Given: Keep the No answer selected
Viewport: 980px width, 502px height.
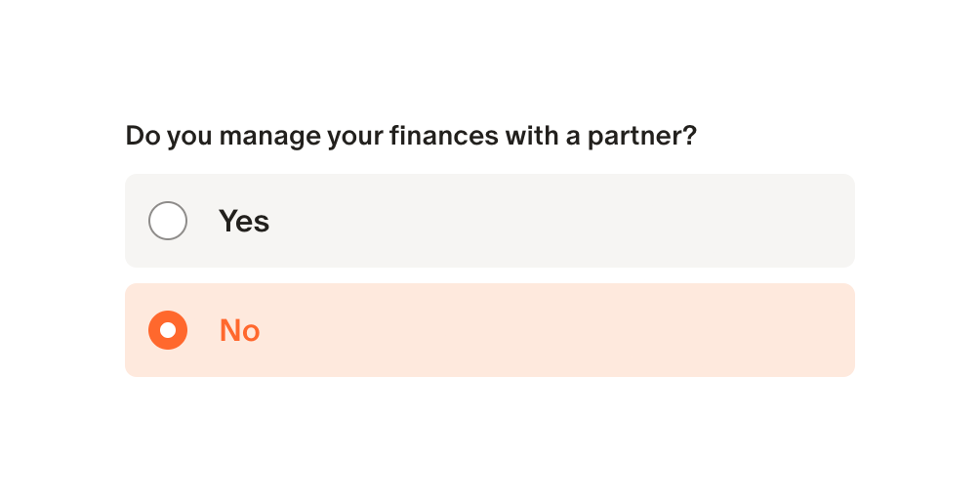Looking at the screenshot, I should (x=168, y=330).
